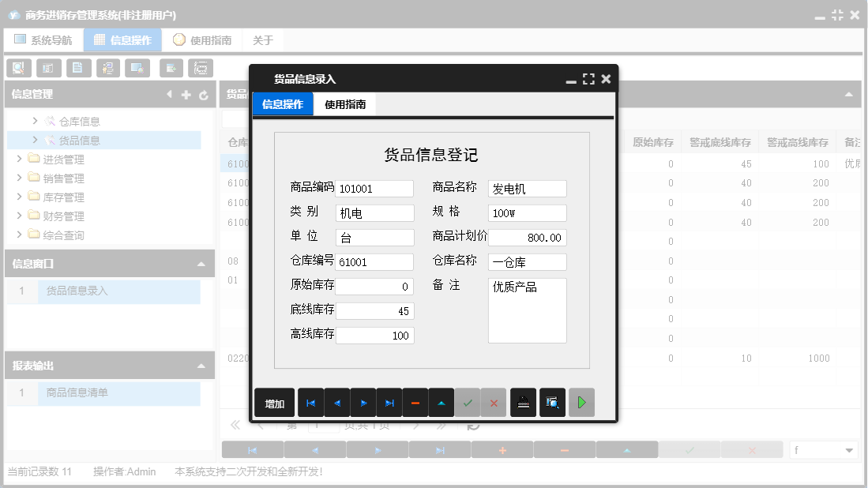Click the 商品名称 input showing 发电机
The width and height of the screenshot is (868, 488).
(527, 188)
